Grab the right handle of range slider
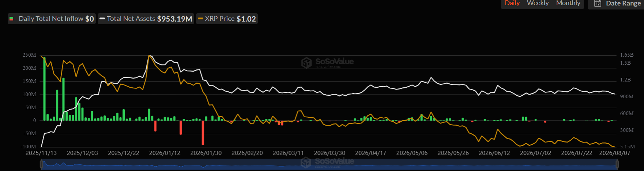The width and height of the screenshot is (644, 171). coord(617,165)
